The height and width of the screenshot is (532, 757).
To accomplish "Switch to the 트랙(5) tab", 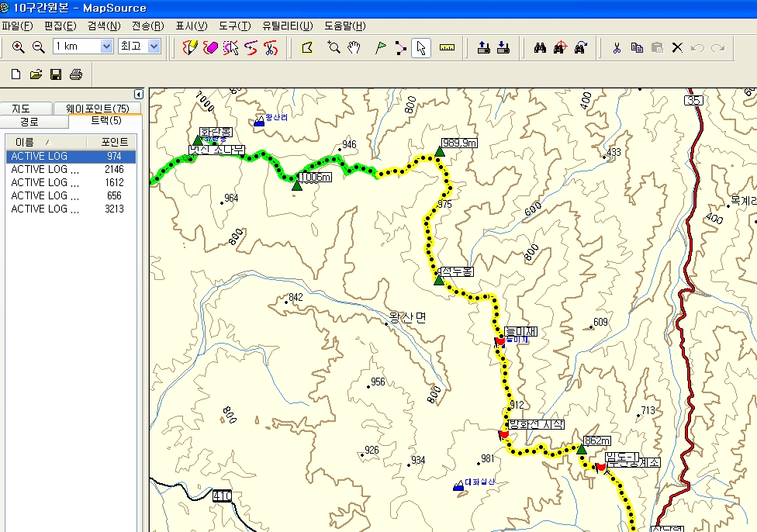I will (x=105, y=121).
